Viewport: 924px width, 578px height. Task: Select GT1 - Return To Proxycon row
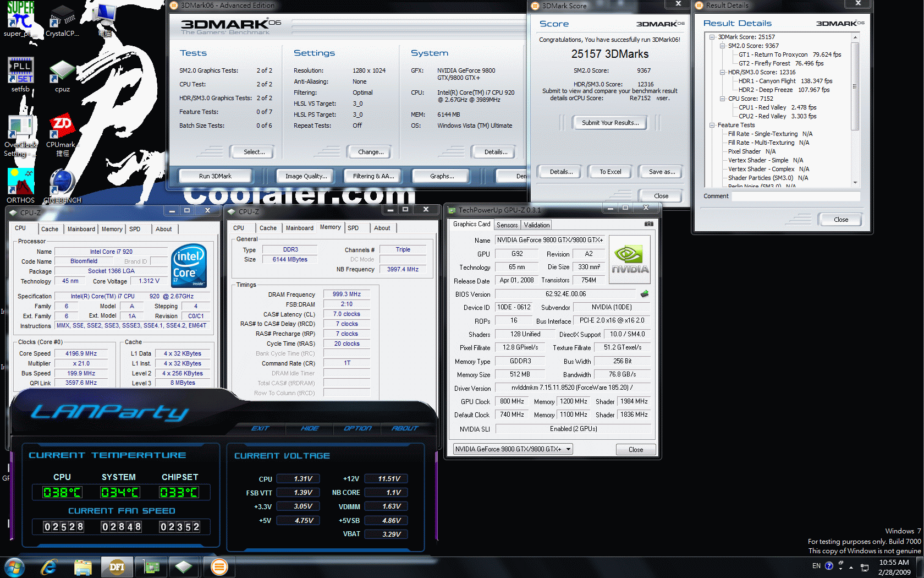tap(790, 54)
